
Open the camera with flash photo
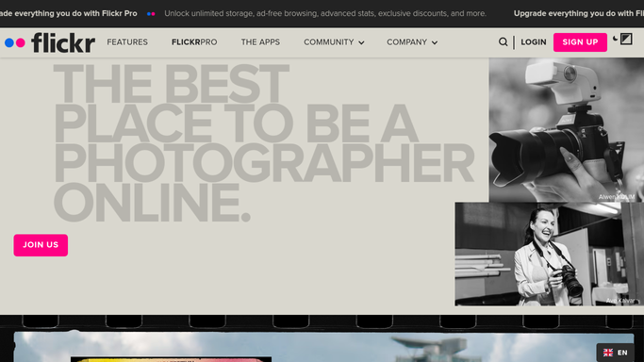coord(567,130)
